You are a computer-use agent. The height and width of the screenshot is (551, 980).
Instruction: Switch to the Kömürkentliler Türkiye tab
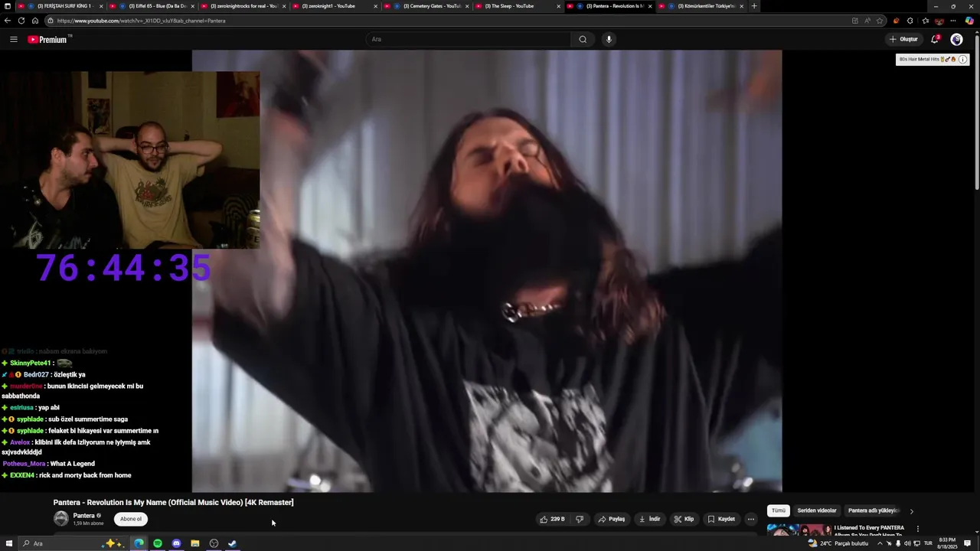pyautogui.click(x=701, y=6)
